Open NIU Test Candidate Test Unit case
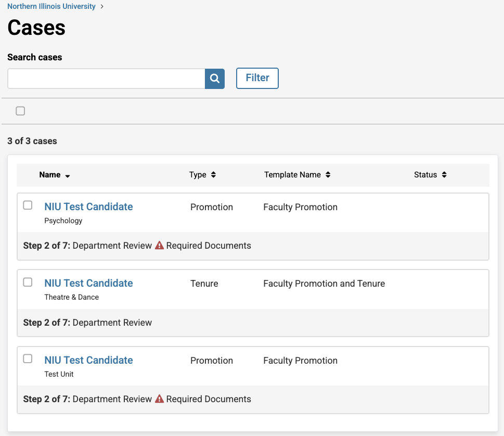 [x=88, y=360]
